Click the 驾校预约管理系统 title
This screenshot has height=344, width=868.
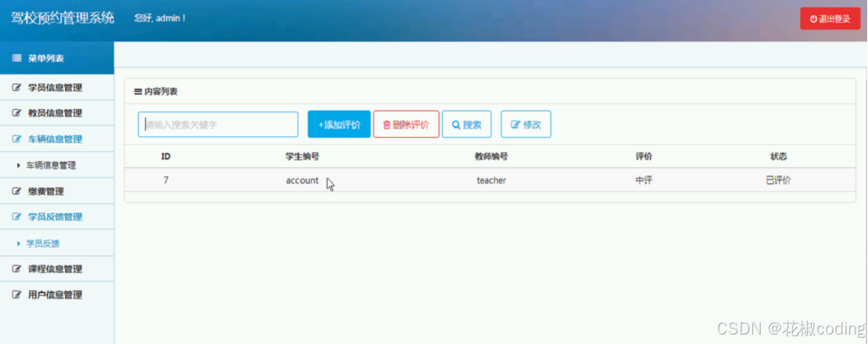coord(63,18)
